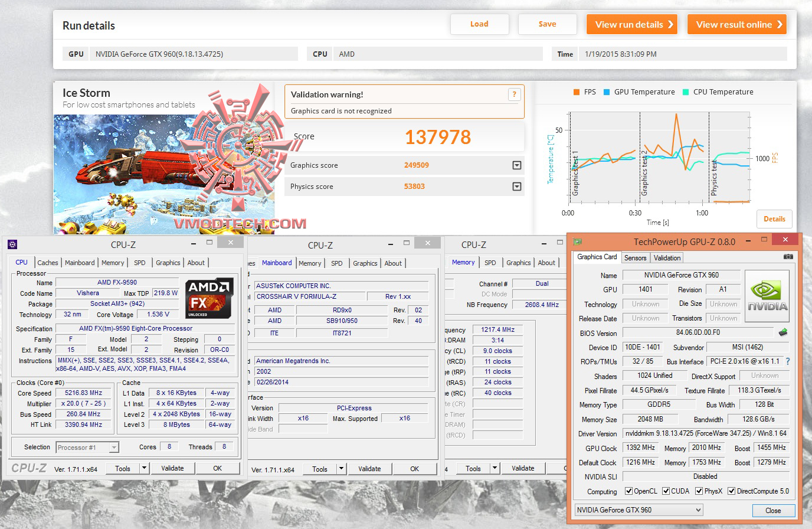The image size is (812, 529).
Task: Toggle the PhysX checkbox in GPU-Z
Action: 699,491
